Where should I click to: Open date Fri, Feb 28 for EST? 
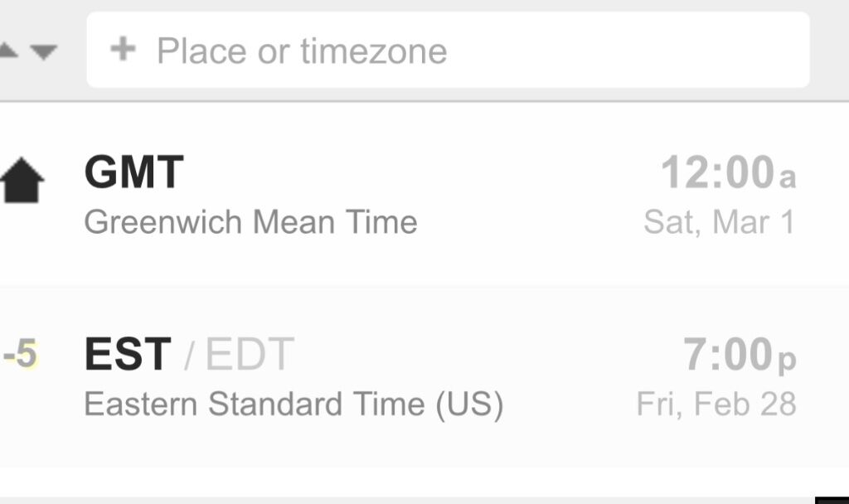[x=716, y=404]
